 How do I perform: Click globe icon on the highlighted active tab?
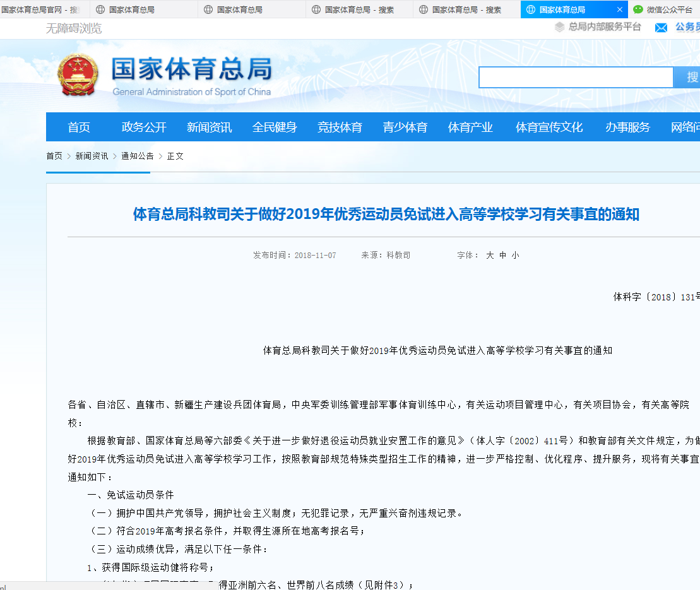(x=530, y=9)
